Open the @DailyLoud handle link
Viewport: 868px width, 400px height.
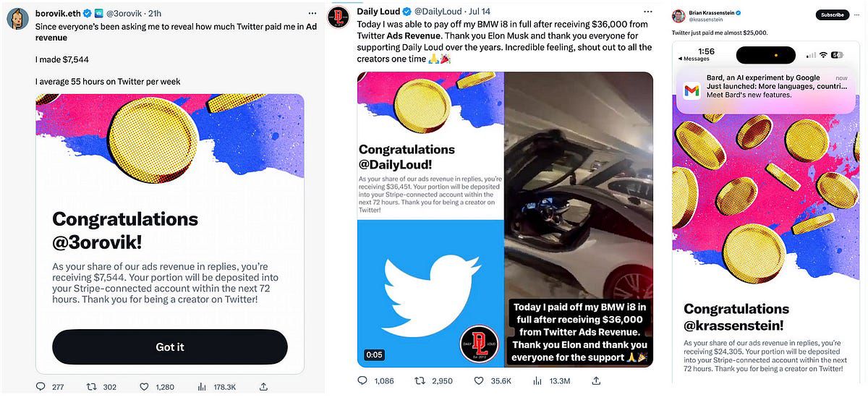[x=439, y=12]
